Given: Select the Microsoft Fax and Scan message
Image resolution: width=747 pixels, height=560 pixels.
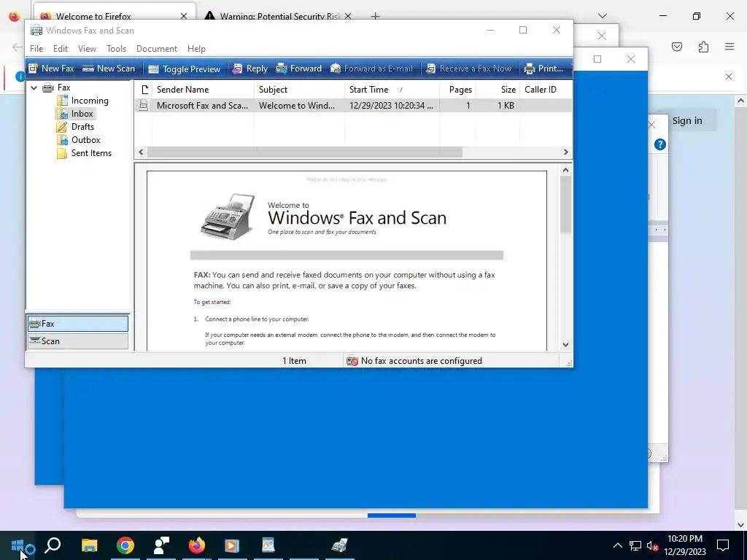Looking at the screenshot, I should 353,105.
